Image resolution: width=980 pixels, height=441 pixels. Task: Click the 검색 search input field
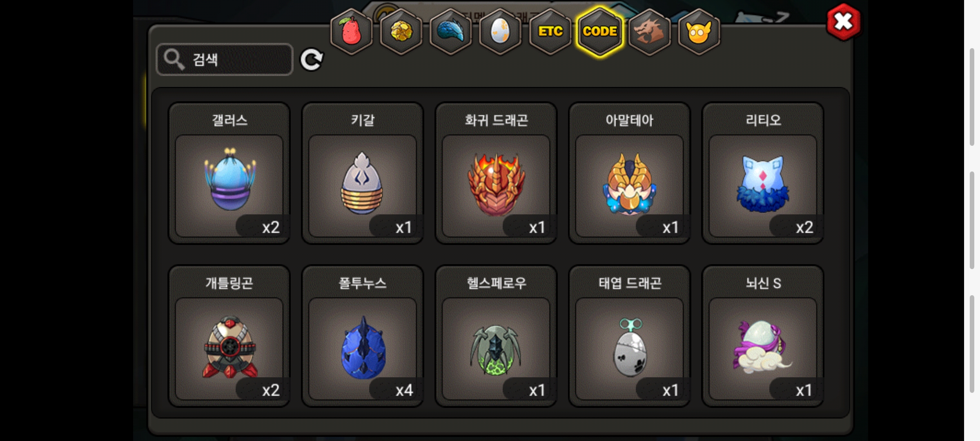(x=225, y=60)
